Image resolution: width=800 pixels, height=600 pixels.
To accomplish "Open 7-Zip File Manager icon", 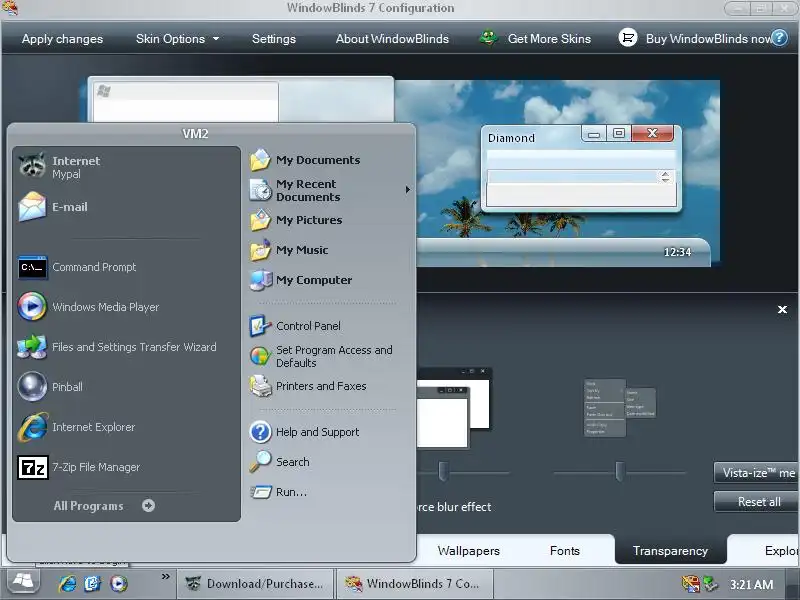I will tap(33, 467).
